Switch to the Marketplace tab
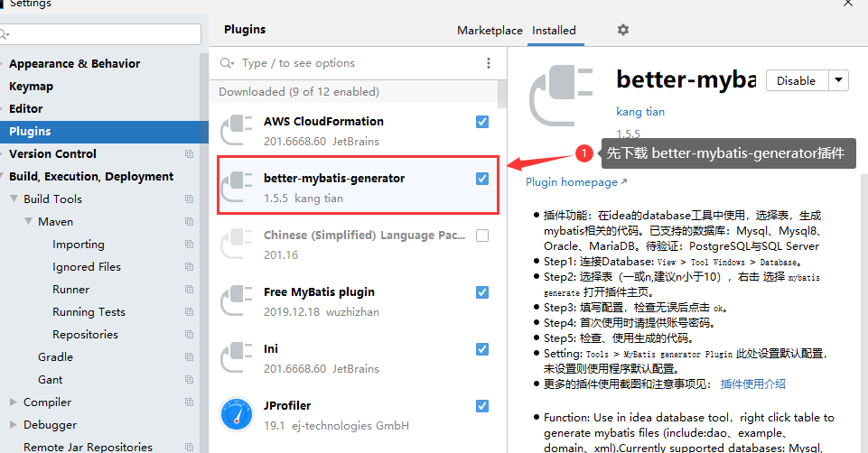Image resolution: width=868 pixels, height=453 pixels. (490, 31)
